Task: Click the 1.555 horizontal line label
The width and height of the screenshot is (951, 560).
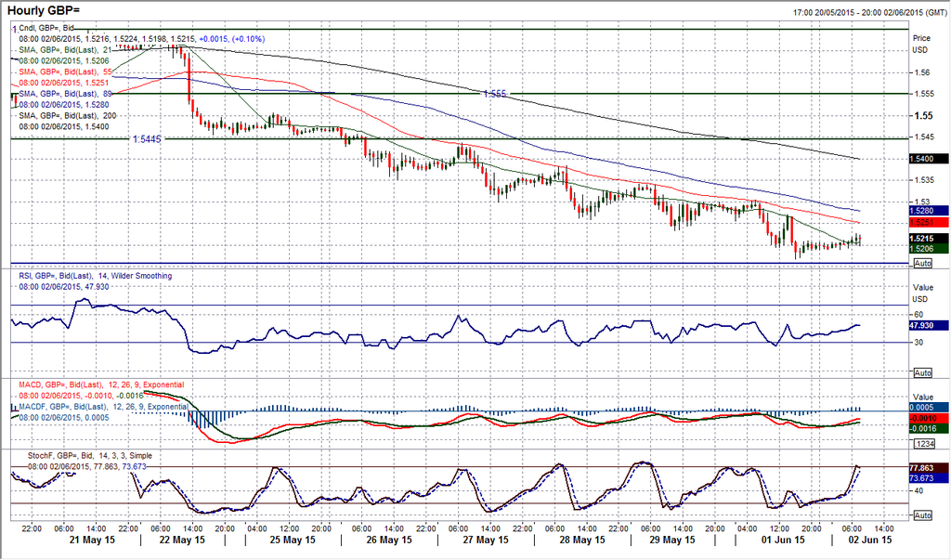Action: (495, 94)
